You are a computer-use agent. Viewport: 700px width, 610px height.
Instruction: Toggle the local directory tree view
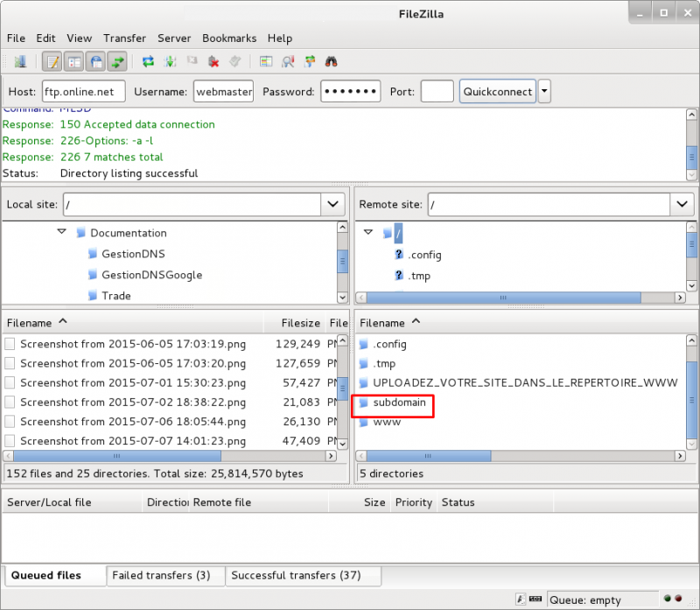pos(74,61)
